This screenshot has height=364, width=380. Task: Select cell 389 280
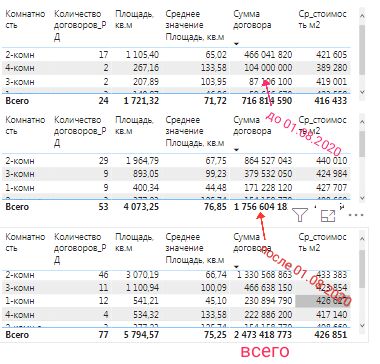[331, 68]
